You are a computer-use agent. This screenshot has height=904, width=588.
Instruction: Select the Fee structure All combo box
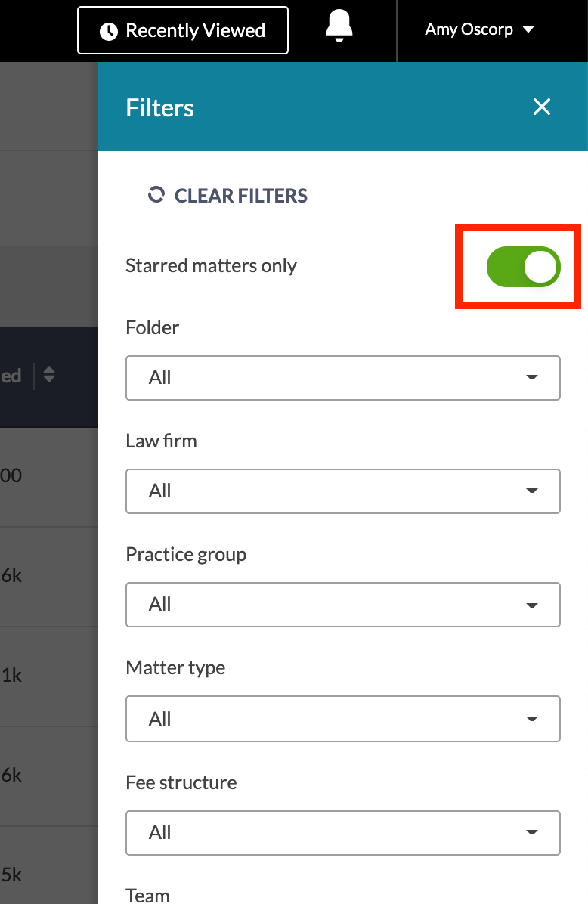pos(343,833)
